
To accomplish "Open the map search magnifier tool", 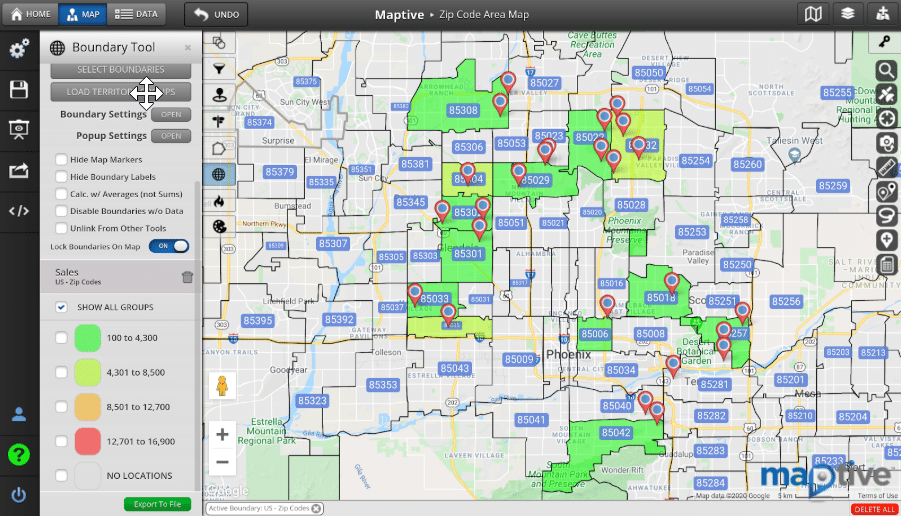I will [x=885, y=70].
